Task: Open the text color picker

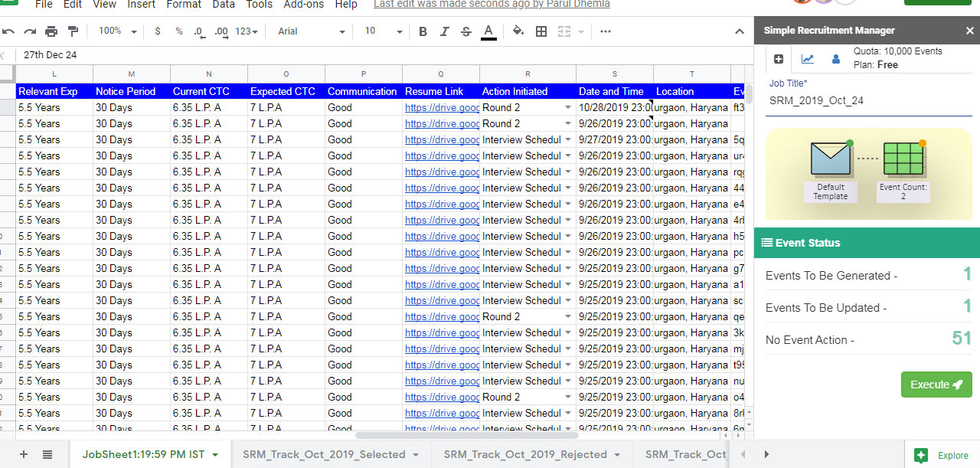Action: 488,31
